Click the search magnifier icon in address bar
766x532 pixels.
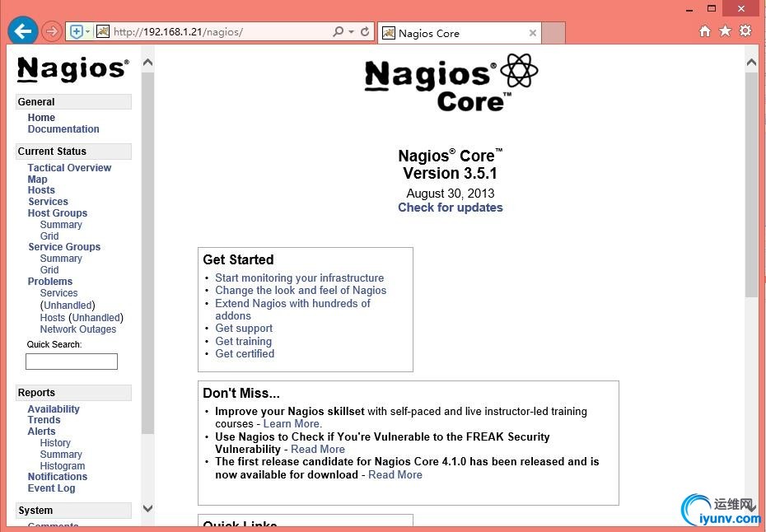(338, 32)
